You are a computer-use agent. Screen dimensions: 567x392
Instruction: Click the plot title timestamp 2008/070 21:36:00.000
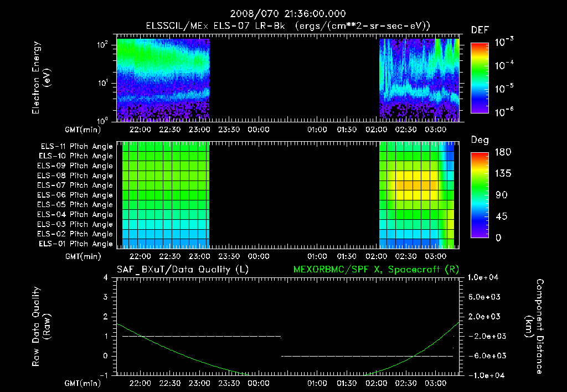[x=288, y=14]
